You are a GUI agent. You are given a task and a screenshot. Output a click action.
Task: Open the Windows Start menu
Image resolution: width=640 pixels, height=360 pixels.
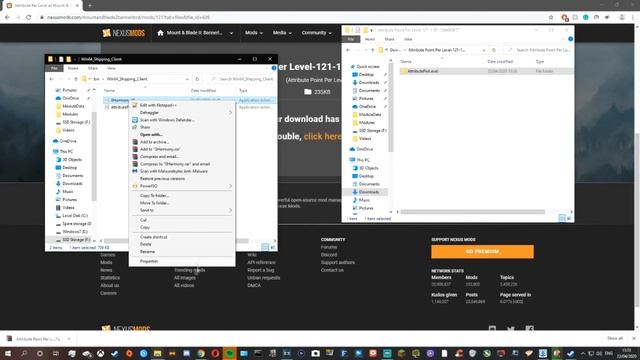[7, 353]
